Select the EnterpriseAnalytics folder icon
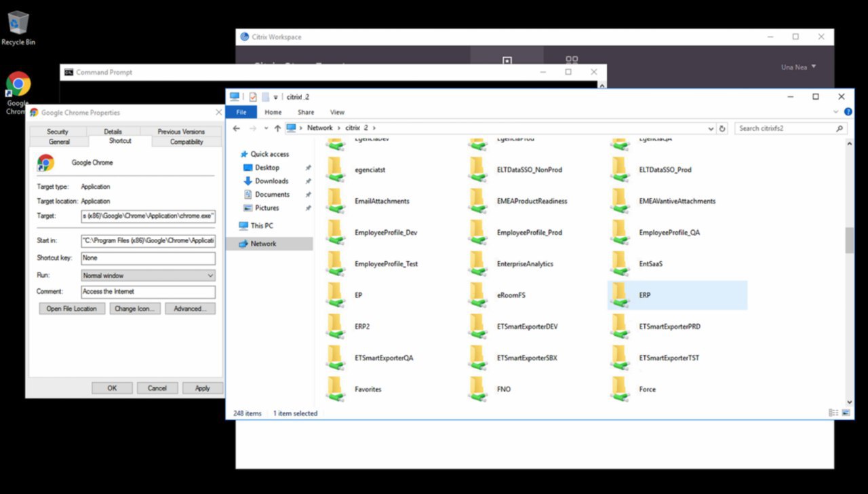Image resolution: width=868 pixels, height=494 pixels. pyautogui.click(x=477, y=263)
